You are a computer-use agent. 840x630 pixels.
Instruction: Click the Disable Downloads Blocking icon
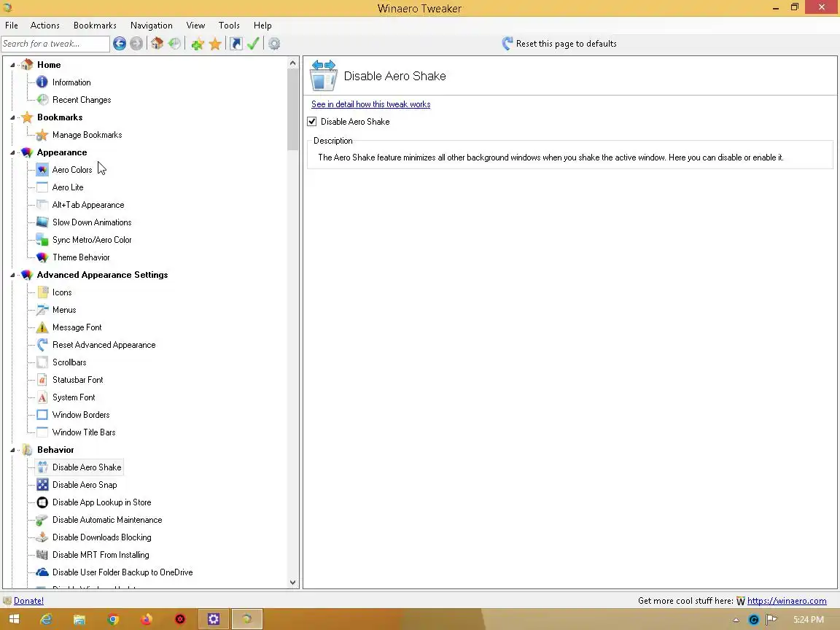[42, 537]
